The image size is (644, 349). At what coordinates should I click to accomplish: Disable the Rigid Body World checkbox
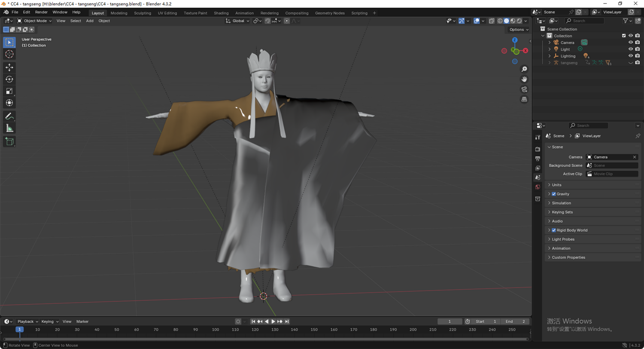point(554,230)
